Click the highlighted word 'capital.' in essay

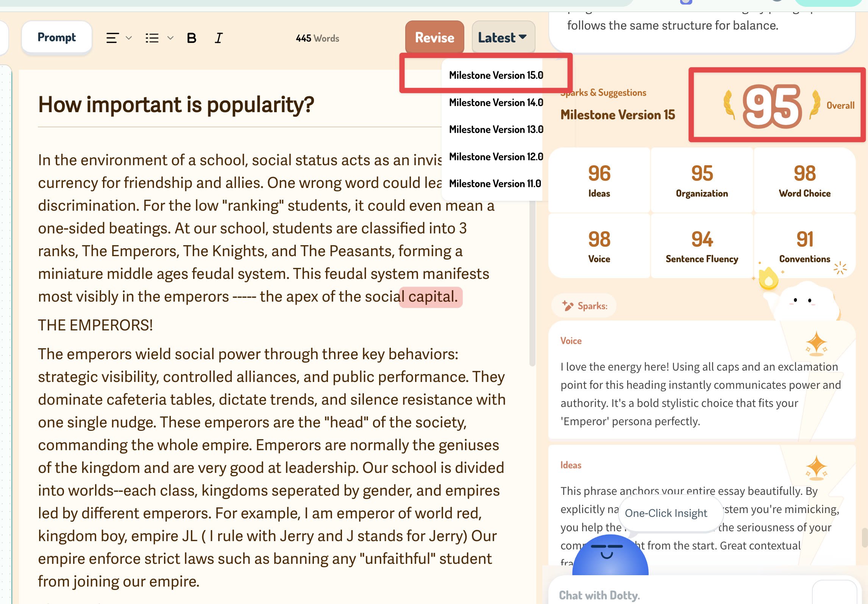point(433,297)
